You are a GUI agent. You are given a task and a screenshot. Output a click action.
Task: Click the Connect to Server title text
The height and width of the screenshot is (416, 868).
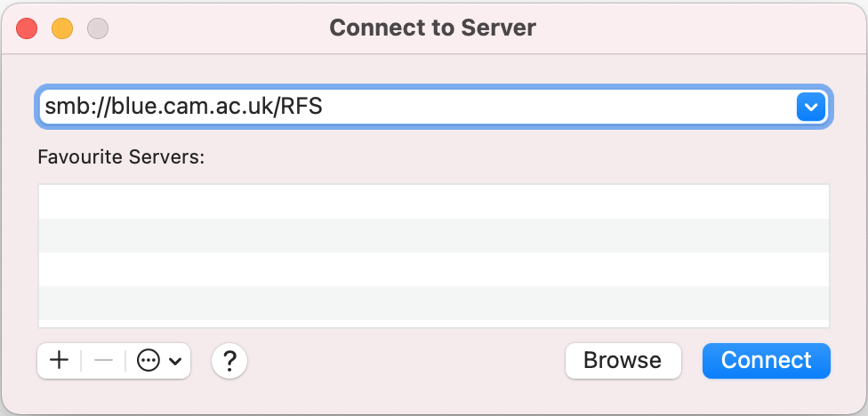(433, 28)
